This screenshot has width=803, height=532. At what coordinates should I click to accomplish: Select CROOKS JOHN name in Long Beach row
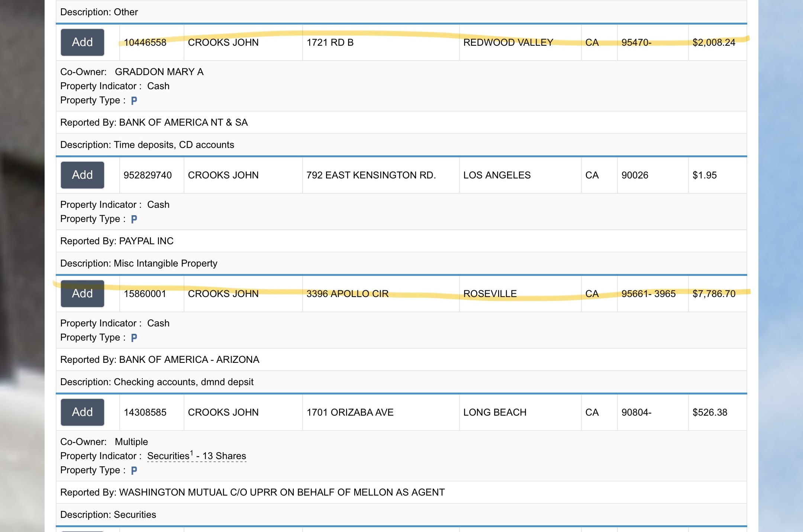223,413
